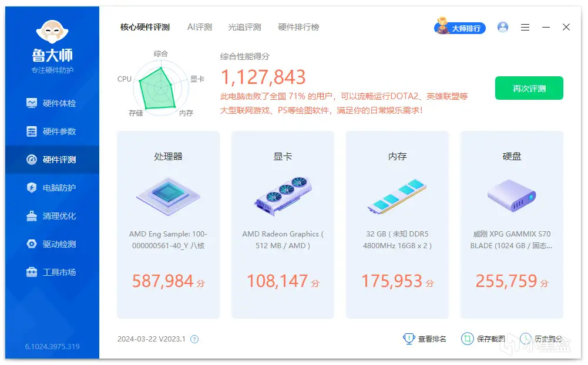The width and height of the screenshot is (588, 365).
Task: Click the AMD Eng Sample processor name
Action: pyautogui.click(x=168, y=240)
